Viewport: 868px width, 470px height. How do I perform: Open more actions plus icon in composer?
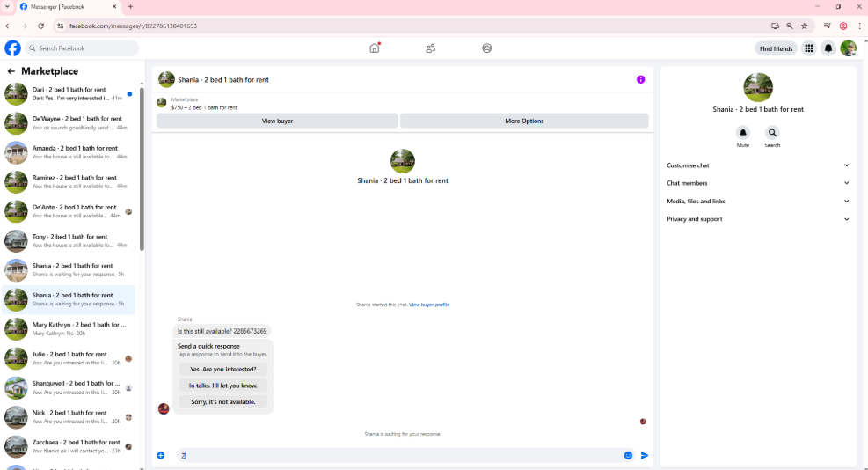coord(161,456)
